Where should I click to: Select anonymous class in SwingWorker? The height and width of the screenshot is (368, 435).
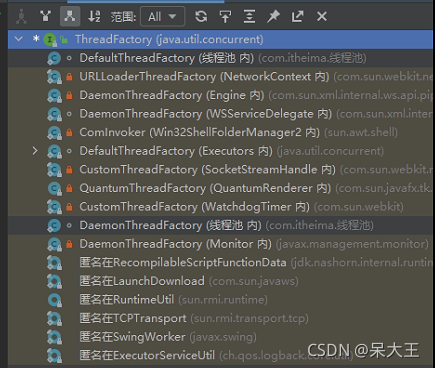(221, 337)
